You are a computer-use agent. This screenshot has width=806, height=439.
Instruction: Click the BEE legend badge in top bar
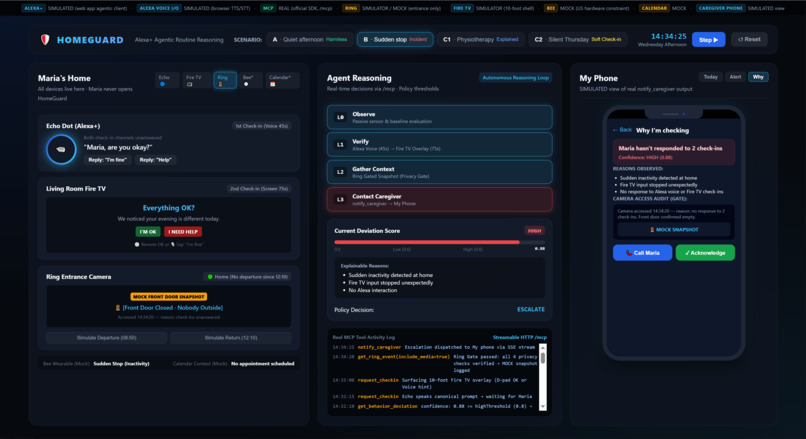(x=550, y=8)
